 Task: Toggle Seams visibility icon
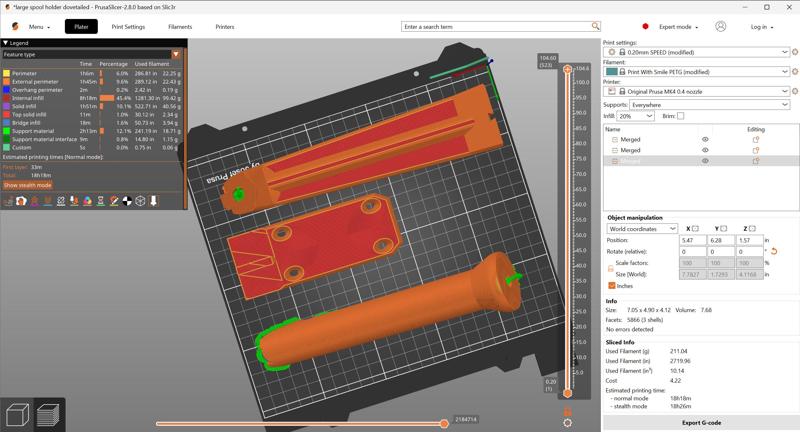[x=61, y=201]
